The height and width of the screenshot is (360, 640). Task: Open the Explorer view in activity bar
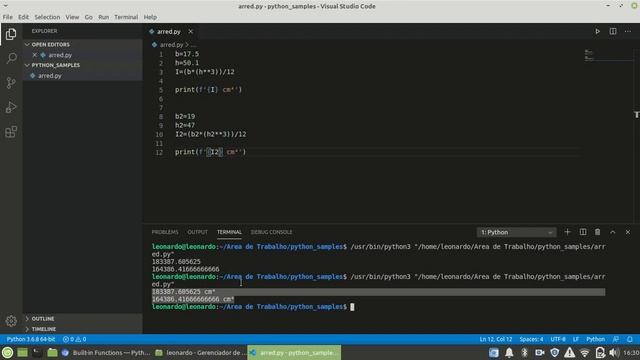11,34
